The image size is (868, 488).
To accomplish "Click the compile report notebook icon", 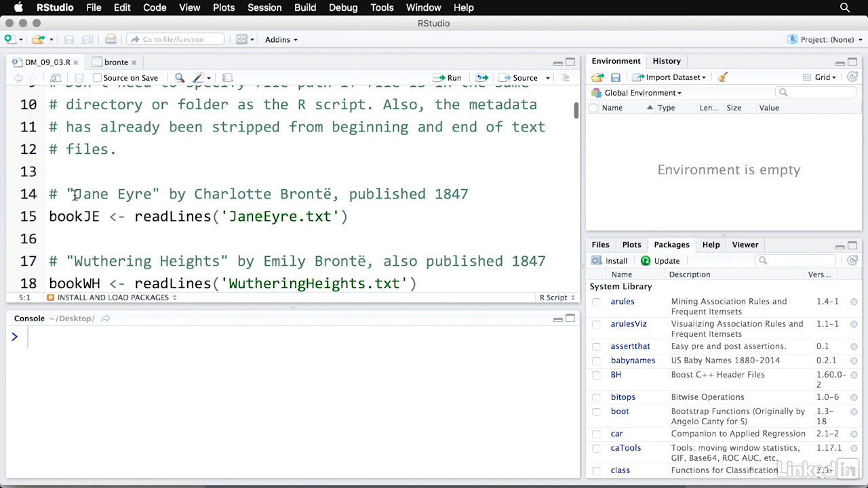I will [228, 78].
